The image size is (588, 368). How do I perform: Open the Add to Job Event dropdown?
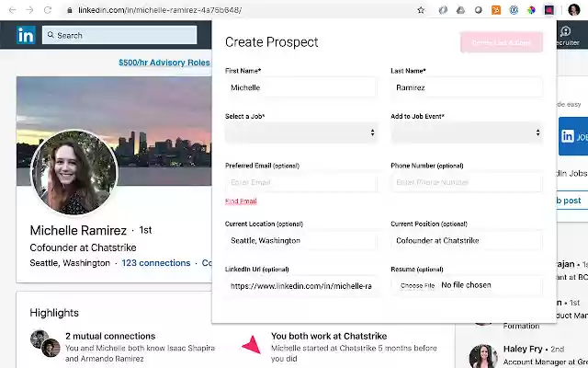[x=467, y=132]
